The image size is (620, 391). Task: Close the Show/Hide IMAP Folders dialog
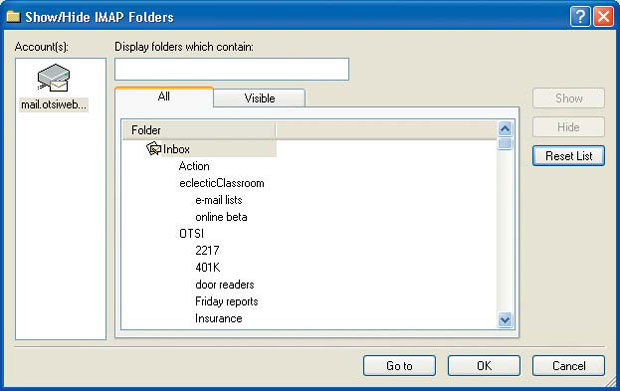[x=604, y=17]
